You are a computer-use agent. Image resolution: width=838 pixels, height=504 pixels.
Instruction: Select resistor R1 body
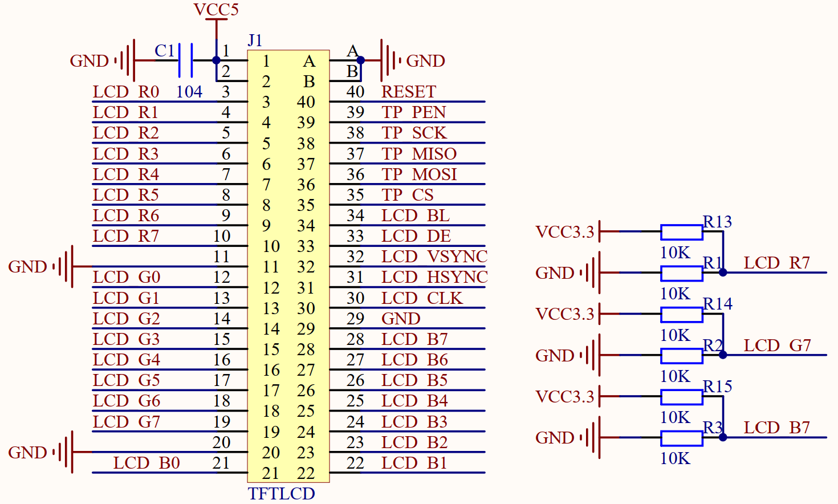pyautogui.click(x=681, y=273)
